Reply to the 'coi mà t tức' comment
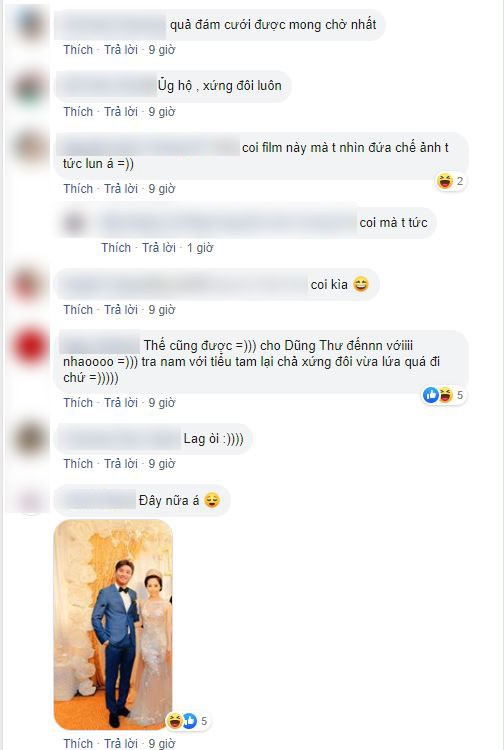The width and height of the screenshot is (504, 750). click(159, 248)
